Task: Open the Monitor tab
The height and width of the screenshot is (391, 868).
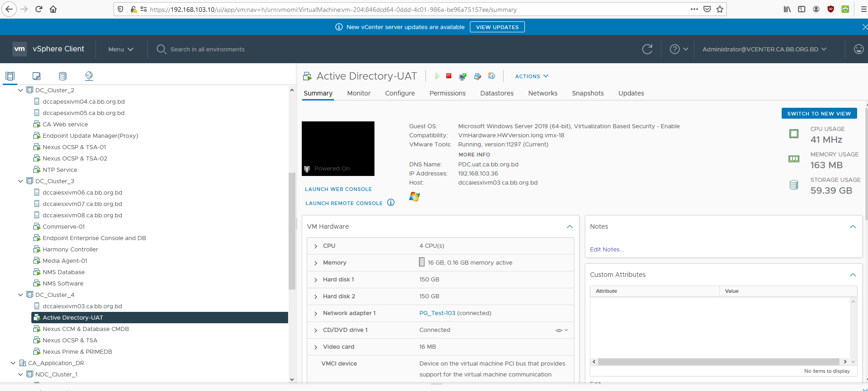Action: (359, 93)
